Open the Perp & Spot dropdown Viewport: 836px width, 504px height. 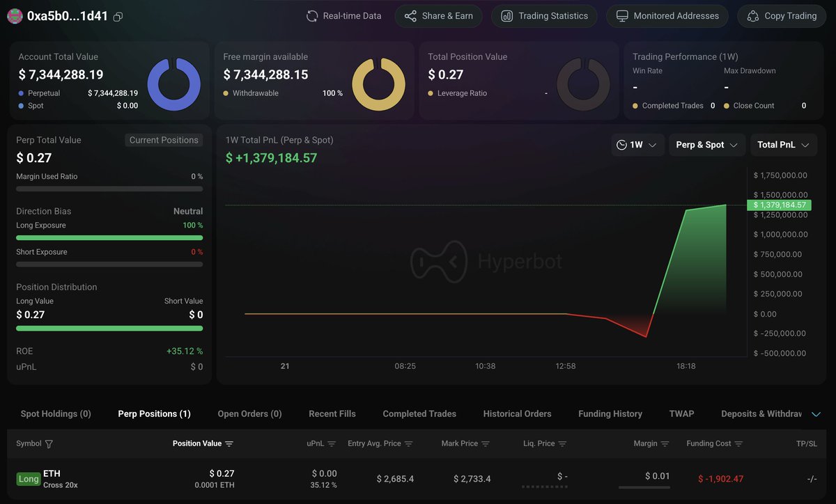click(x=707, y=145)
